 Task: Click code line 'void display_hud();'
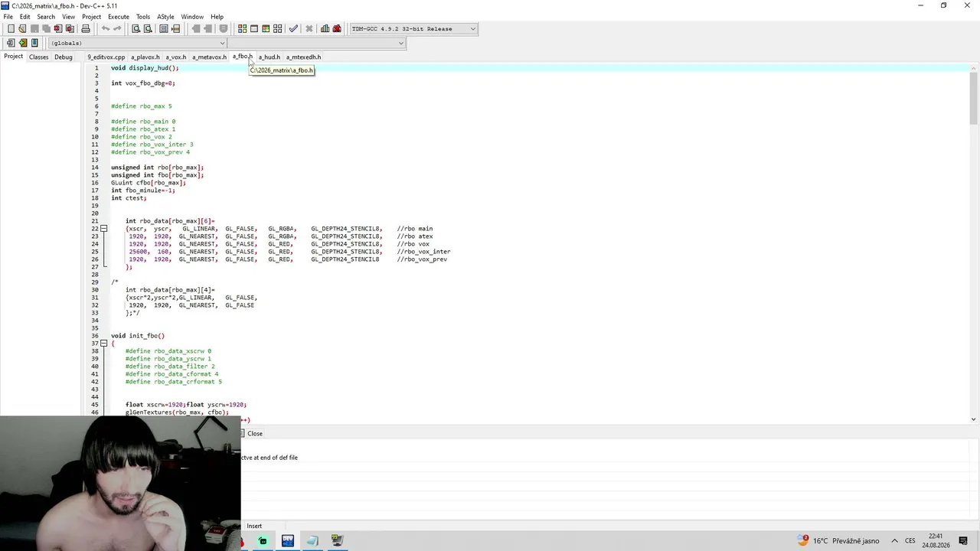145,68
